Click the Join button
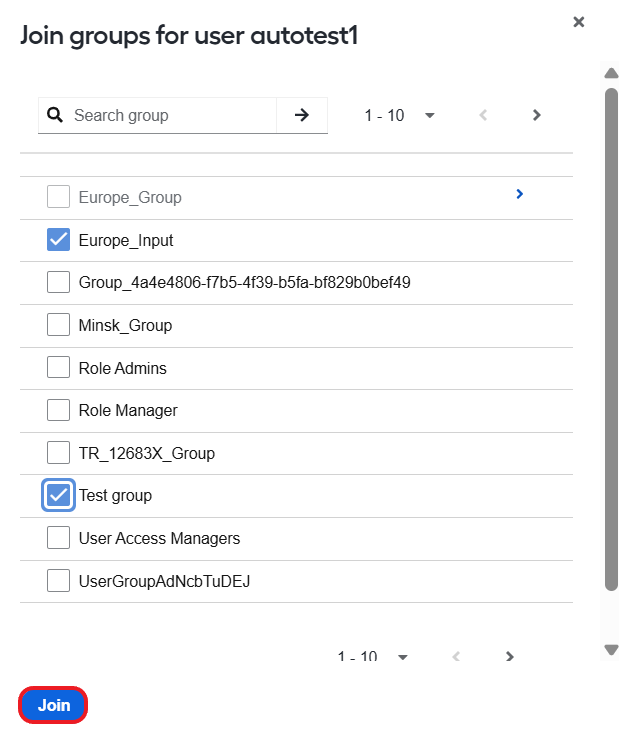619x740 pixels. coord(53,705)
